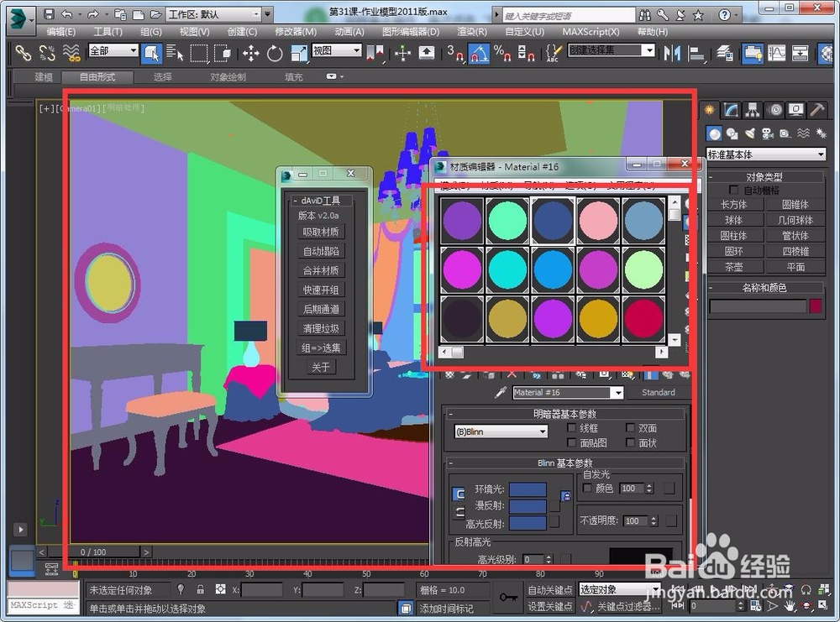The width and height of the screenshot is (840, 622).
Task: Toggle the Selection Lock padlock in status bar
Action: (x=201, y=589)
